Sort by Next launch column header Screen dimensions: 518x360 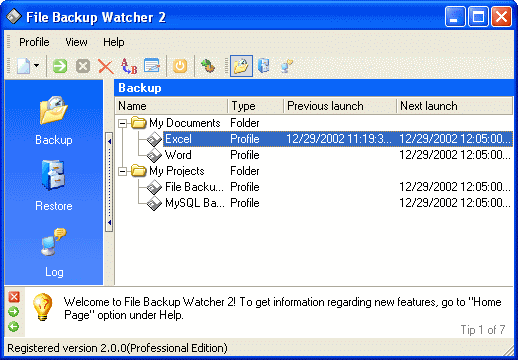click(455, 106)
